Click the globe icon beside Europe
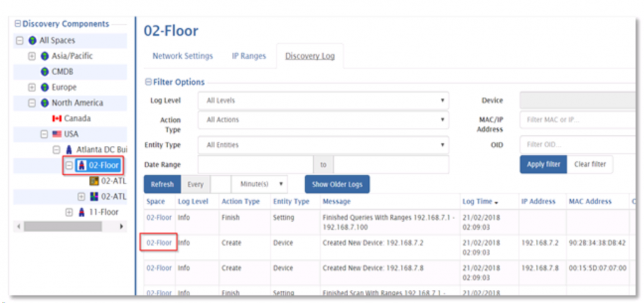This screenshot has width=644, height=303. pyautogui.click(x=45, y=88)
